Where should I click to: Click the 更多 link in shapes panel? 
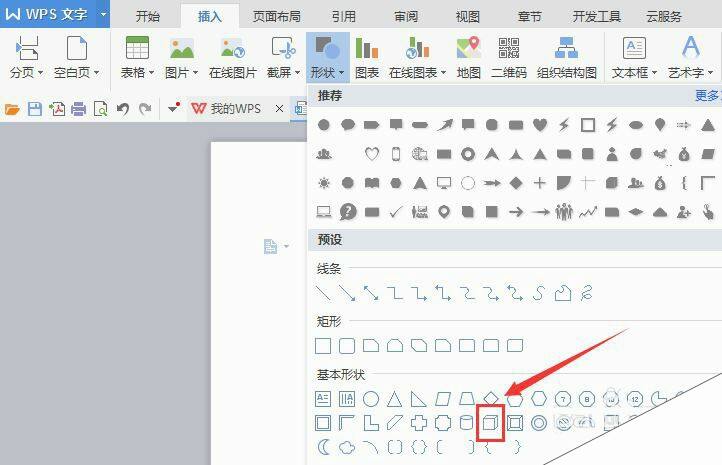pos(707,96)
